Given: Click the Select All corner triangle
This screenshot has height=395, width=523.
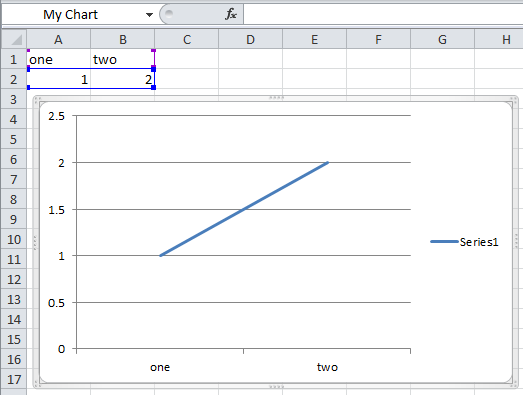Looking at the screenshot, I should point(14,39).
